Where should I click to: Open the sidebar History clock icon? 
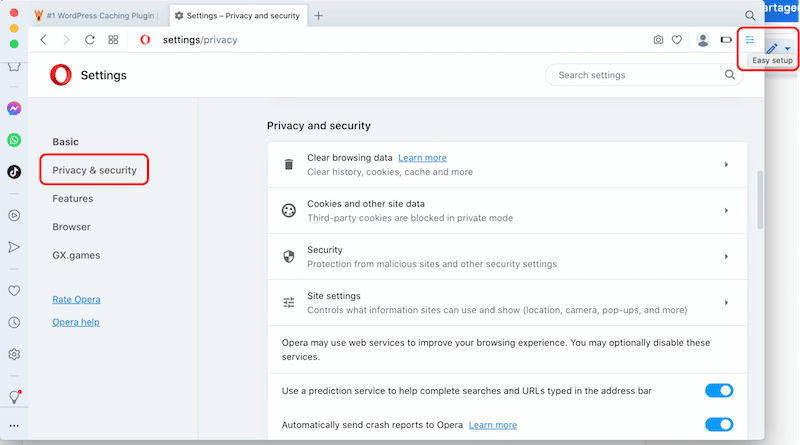[x=14, y=322]
